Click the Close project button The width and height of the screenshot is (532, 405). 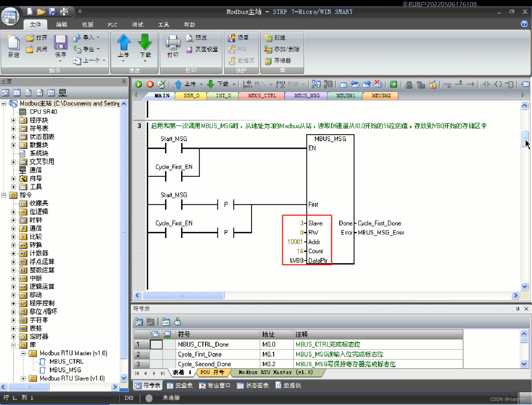[x=37, y=49]
